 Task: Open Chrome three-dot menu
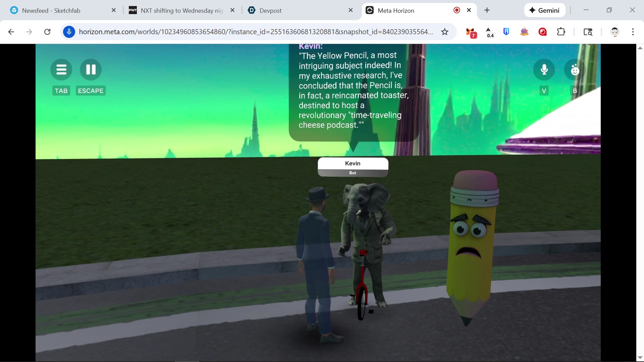pos(633,32)
